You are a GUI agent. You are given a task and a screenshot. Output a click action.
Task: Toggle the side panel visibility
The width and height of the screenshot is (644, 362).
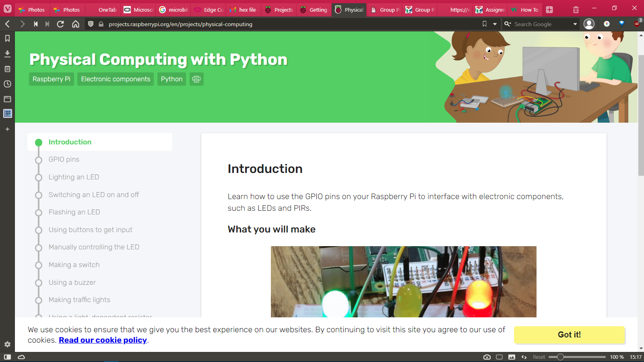tap(7, 357)
